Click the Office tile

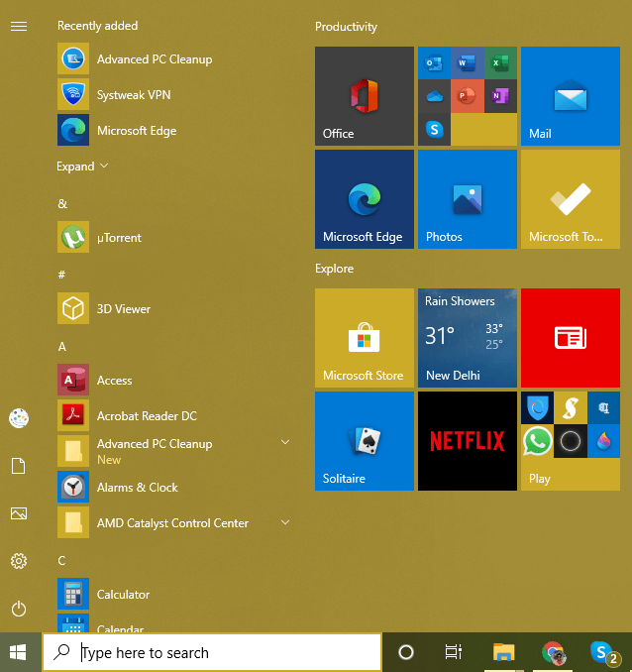[x=365, y=96]
